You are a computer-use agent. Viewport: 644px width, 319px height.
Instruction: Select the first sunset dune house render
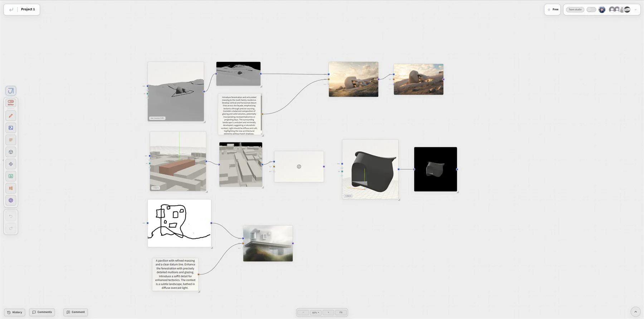pos(353,79)
